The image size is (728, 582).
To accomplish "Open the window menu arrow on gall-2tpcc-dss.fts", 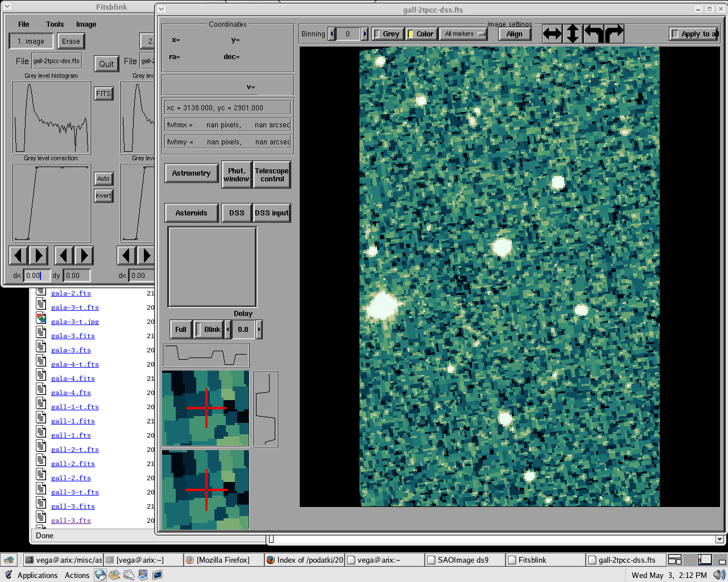I will 162,9.
